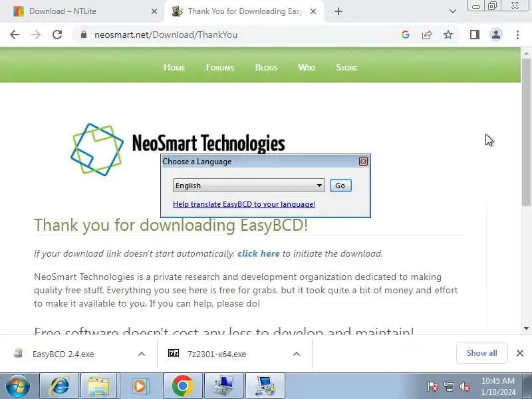Open the Windows Start menu orb
This screenshot has height=399, width=532.
coord(18,386)
